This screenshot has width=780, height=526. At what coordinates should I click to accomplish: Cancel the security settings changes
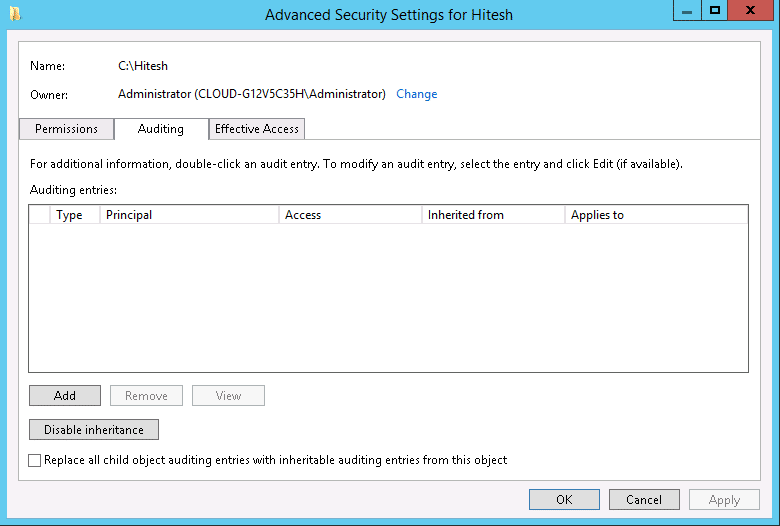click(x=644, y=500)
